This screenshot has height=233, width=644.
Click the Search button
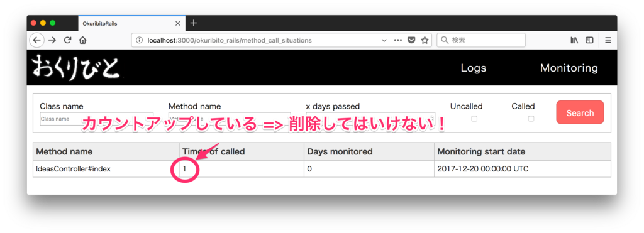point(580,112)
